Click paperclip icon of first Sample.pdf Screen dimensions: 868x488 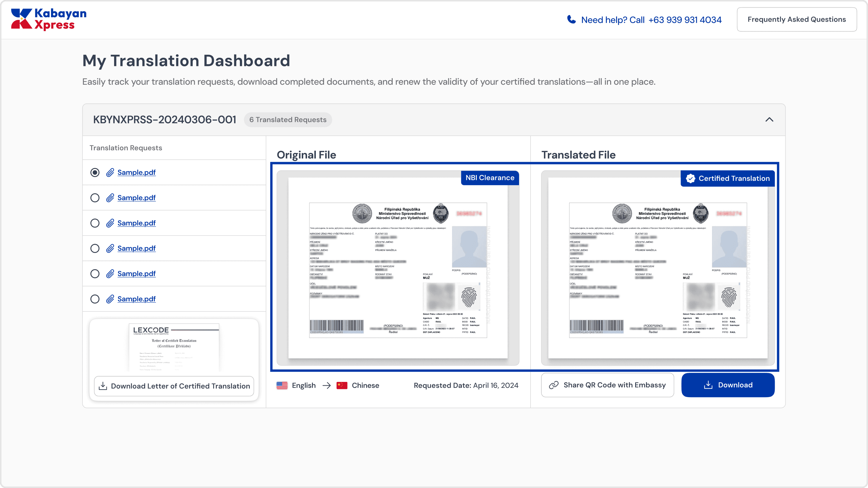coord(110,172)
